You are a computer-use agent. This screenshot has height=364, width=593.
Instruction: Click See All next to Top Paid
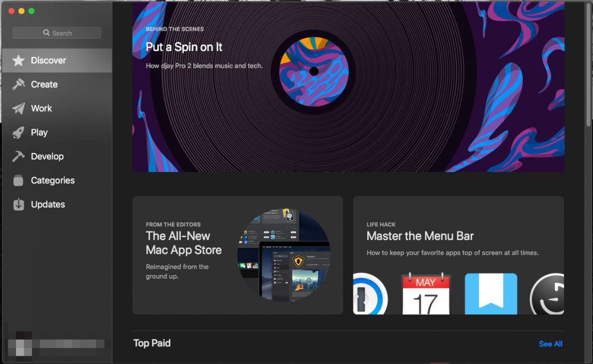tap(550, 344)
